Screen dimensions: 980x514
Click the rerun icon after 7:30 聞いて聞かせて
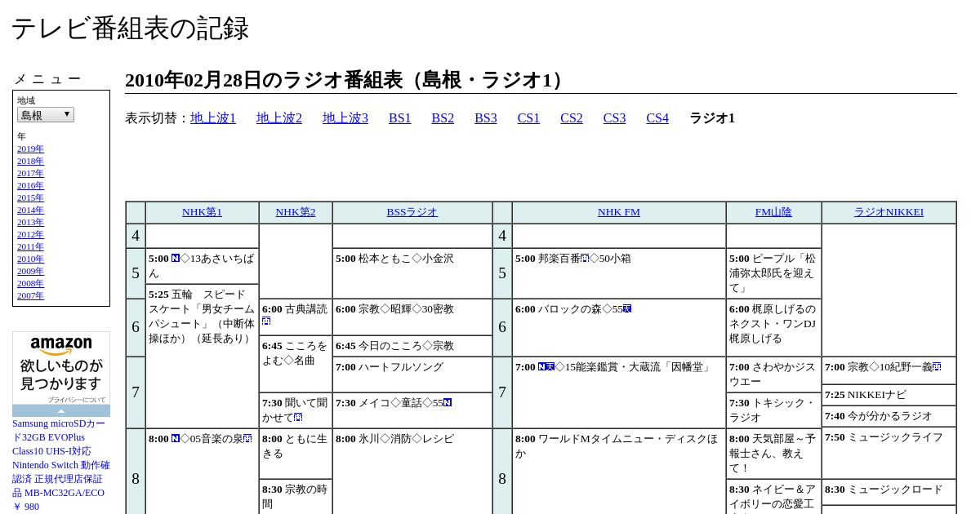[x=298, y=418]
